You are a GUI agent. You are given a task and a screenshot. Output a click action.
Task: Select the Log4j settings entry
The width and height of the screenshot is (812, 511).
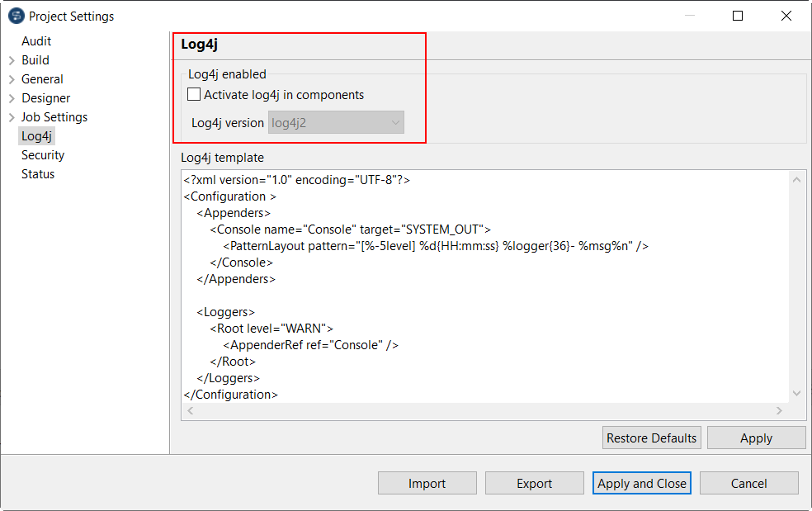[x=36, y=136]
